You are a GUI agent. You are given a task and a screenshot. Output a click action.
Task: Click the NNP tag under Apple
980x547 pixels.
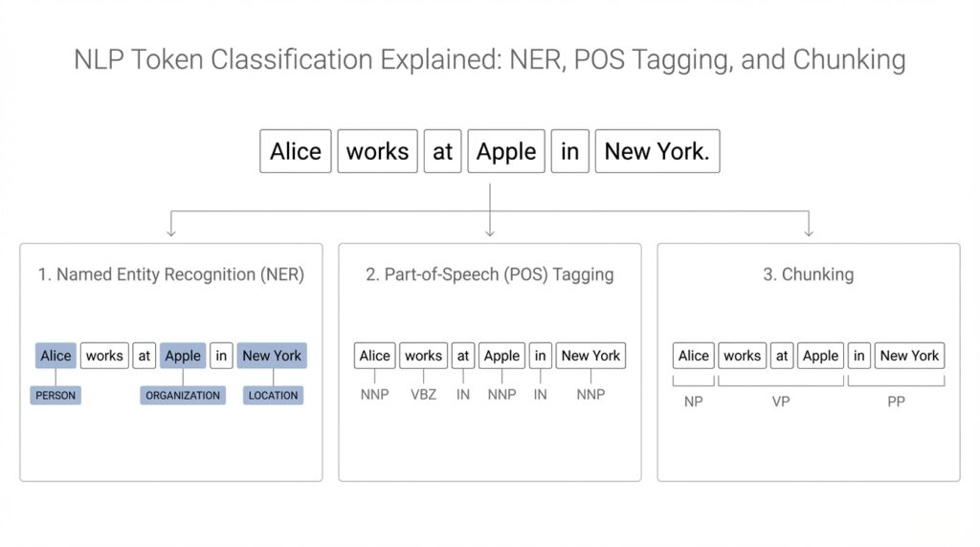[x=501, y=395]
